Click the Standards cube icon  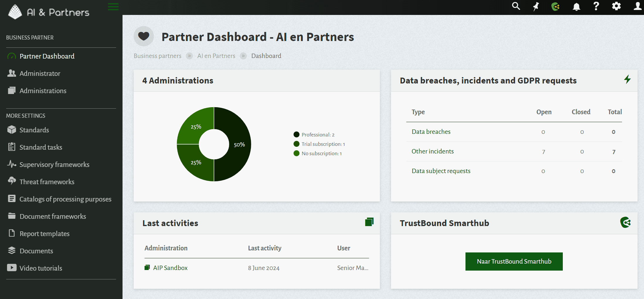[12, 130]
